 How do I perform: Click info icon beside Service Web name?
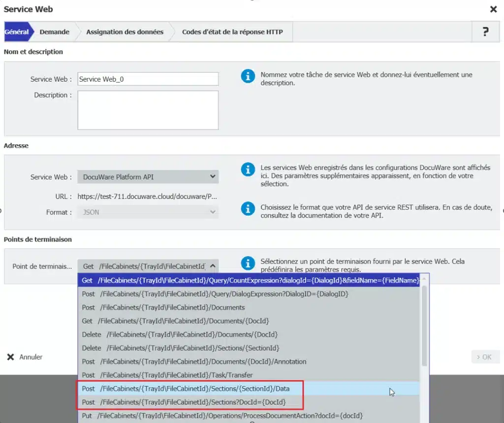click(248, 76)
